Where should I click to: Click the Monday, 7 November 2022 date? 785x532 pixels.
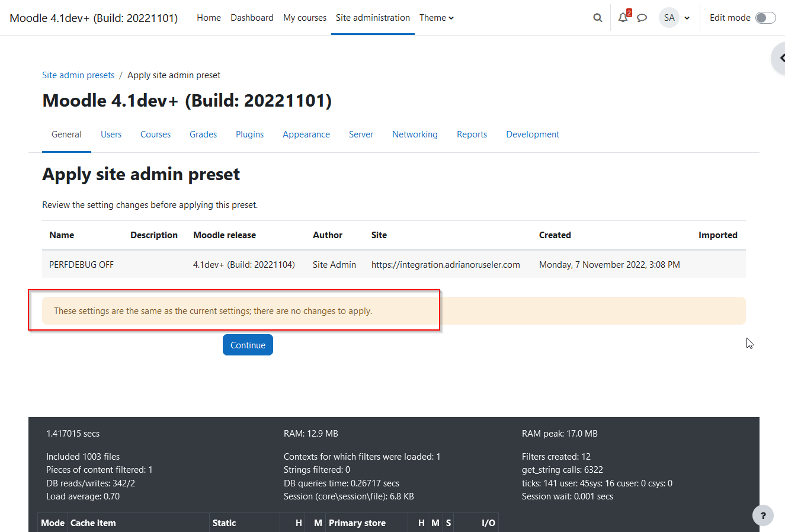[610, 265]
